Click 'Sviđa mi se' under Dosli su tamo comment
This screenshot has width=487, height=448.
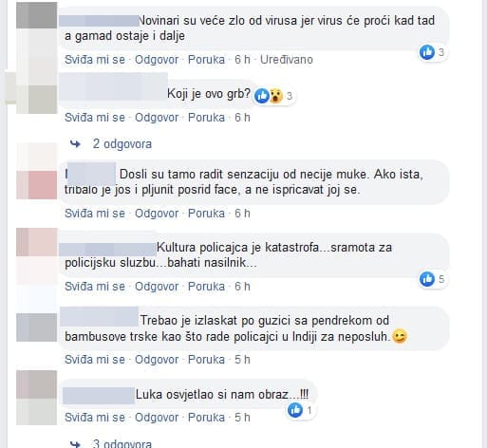(95, 214)
